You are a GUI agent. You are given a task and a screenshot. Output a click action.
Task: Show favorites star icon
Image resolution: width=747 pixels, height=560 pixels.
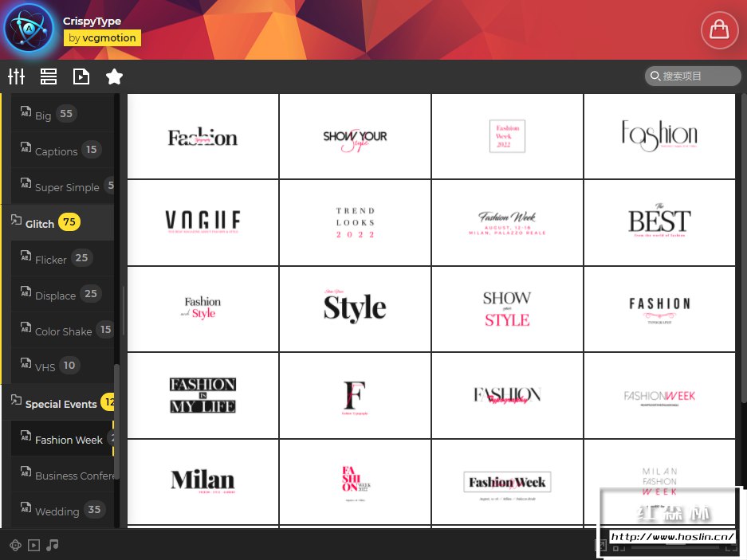pos(114,76)
